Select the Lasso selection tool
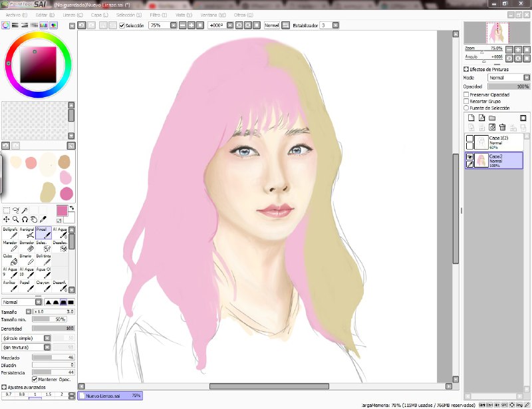 click(15, 210)
